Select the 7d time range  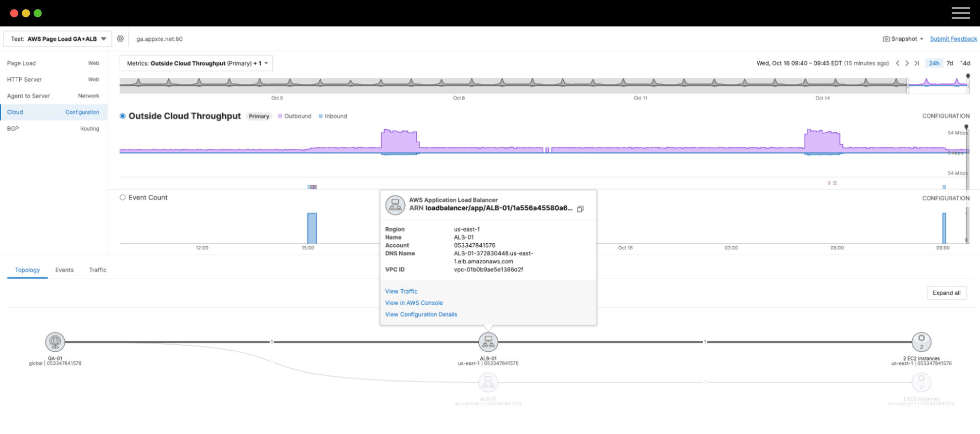click(950, 63)
